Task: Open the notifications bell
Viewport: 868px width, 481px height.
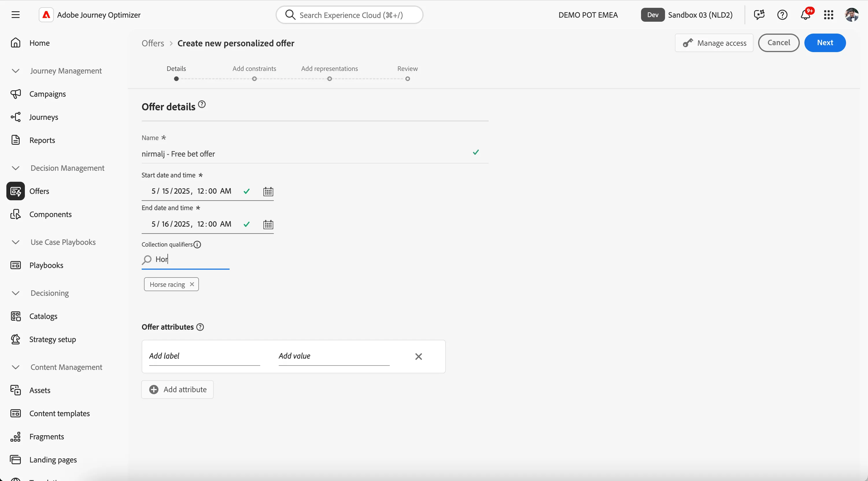Action: pyautogui.click(x=806, y=15)
